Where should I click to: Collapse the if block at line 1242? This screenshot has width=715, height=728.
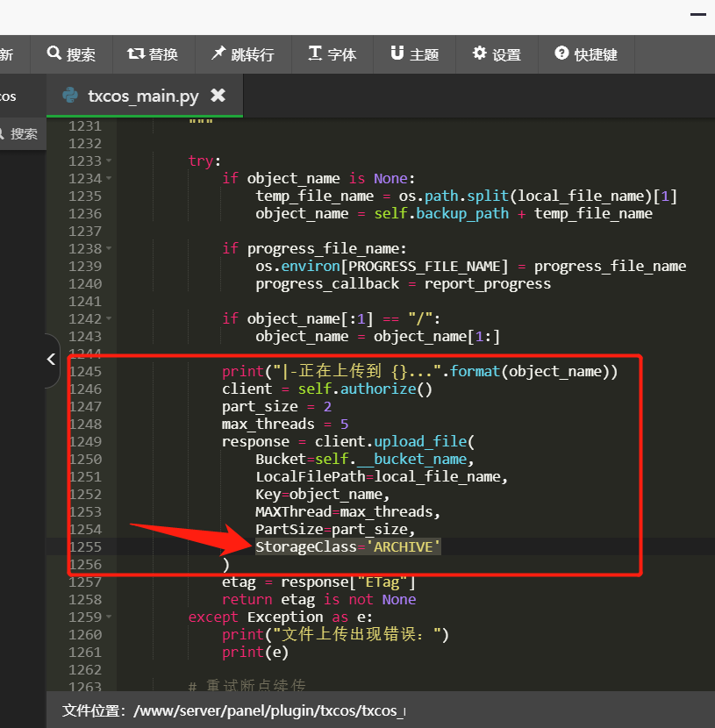109,319
